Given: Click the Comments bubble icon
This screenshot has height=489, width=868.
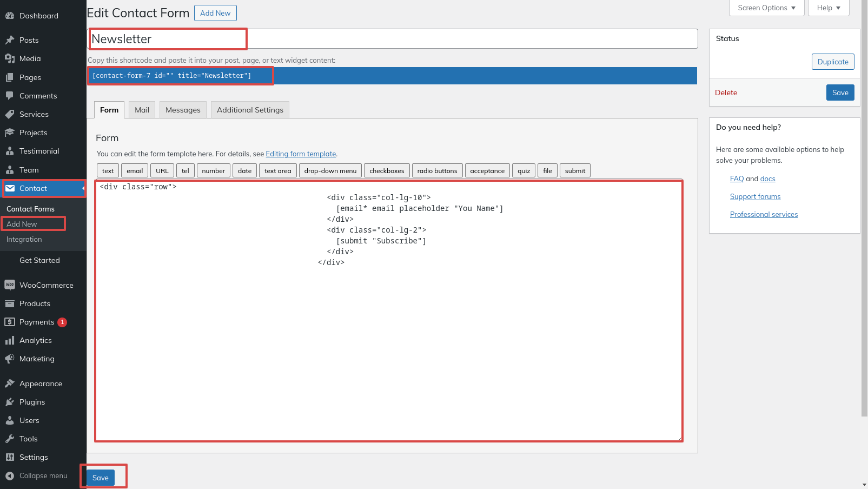Looking at the screenshot, I should click(x=10, y=96).
